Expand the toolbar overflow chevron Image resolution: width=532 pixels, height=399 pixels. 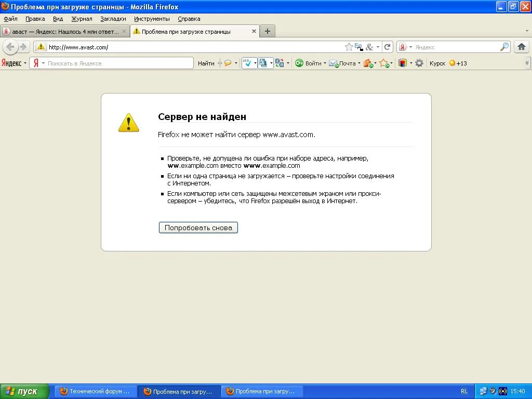click(527, 63)
